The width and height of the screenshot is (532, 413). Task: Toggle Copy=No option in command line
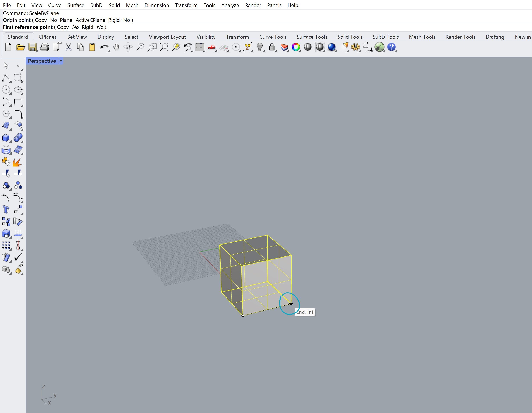tap(68, 27)
